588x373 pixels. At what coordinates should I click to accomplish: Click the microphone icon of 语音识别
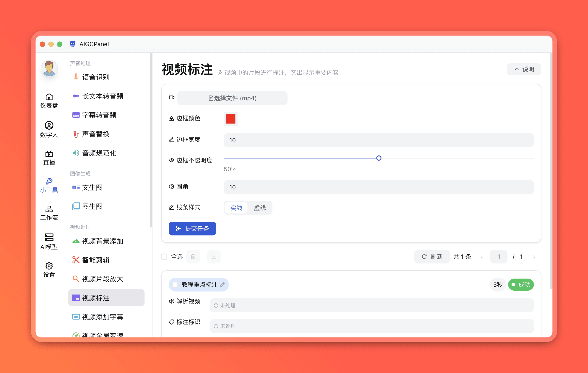click(x=76, y=77)
